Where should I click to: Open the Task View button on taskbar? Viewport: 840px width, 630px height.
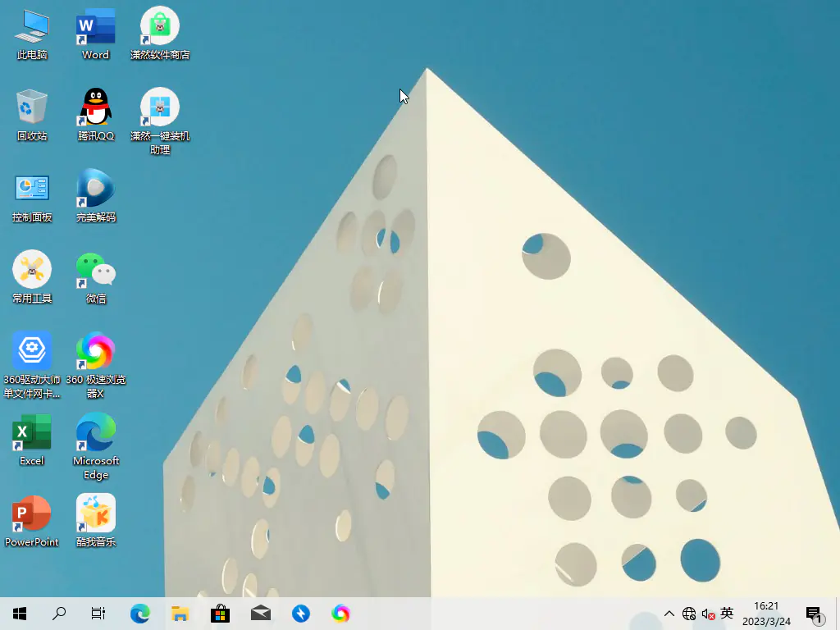pos(98,614)
